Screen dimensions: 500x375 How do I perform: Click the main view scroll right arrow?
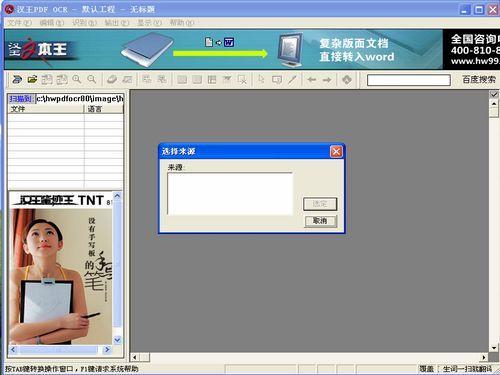[x=484, y=357]
